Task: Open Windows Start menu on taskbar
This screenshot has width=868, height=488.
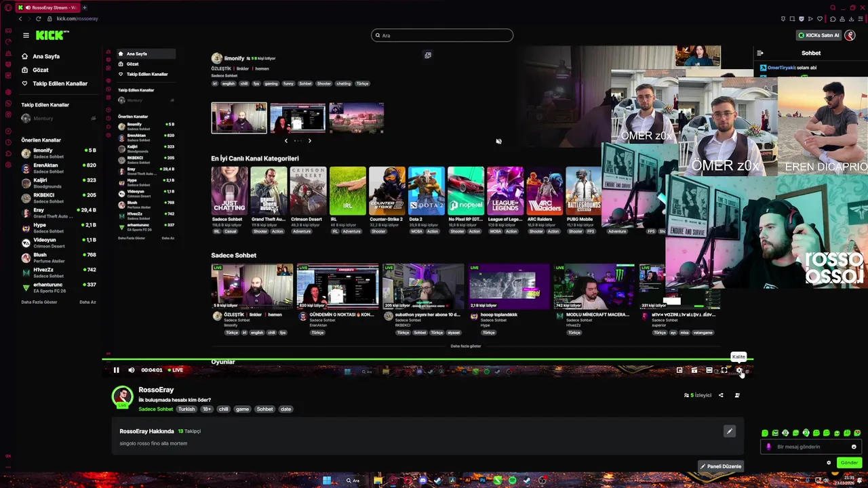Action: [327, 481]
